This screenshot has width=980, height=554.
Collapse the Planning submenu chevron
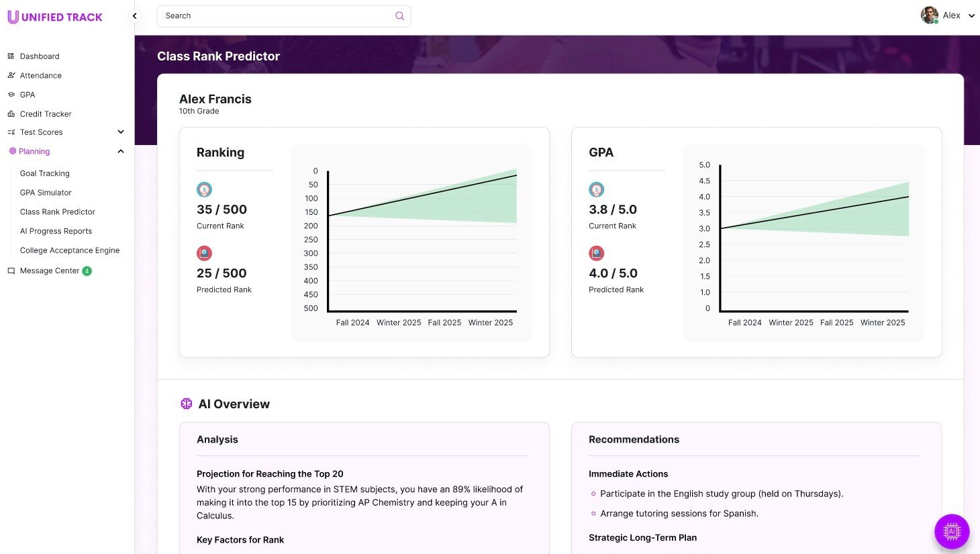[x=121, y=151]
